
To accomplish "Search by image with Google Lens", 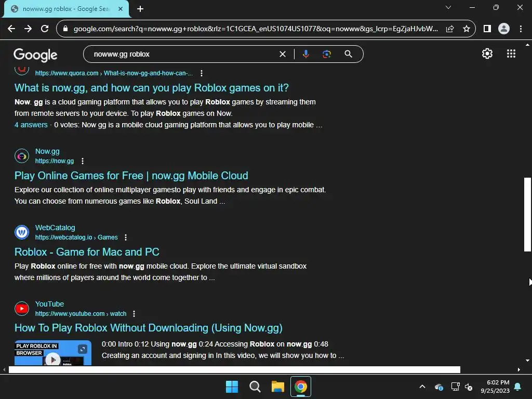I will click(x=326, y=54).
